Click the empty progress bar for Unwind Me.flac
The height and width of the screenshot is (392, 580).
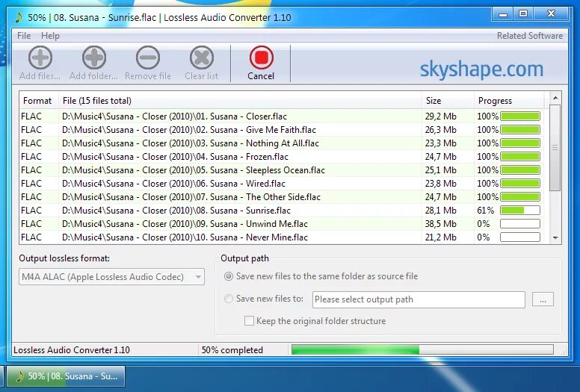pyautogui.click(x=520, y=224)
